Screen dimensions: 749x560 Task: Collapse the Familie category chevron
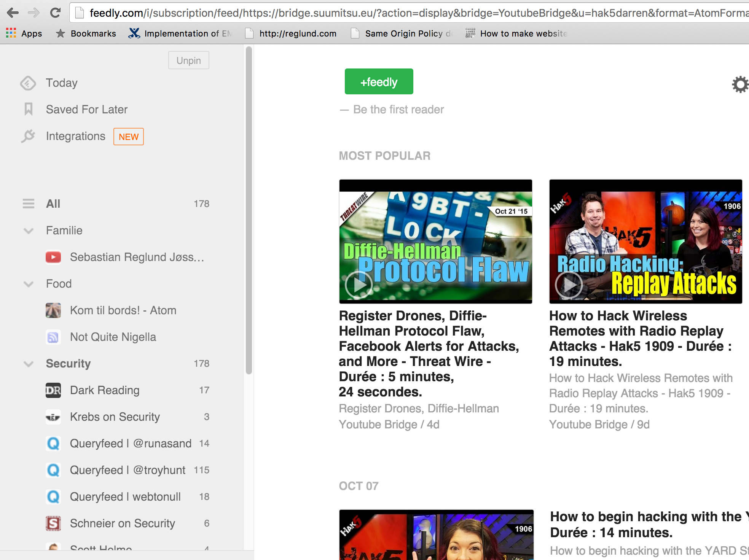29,231
